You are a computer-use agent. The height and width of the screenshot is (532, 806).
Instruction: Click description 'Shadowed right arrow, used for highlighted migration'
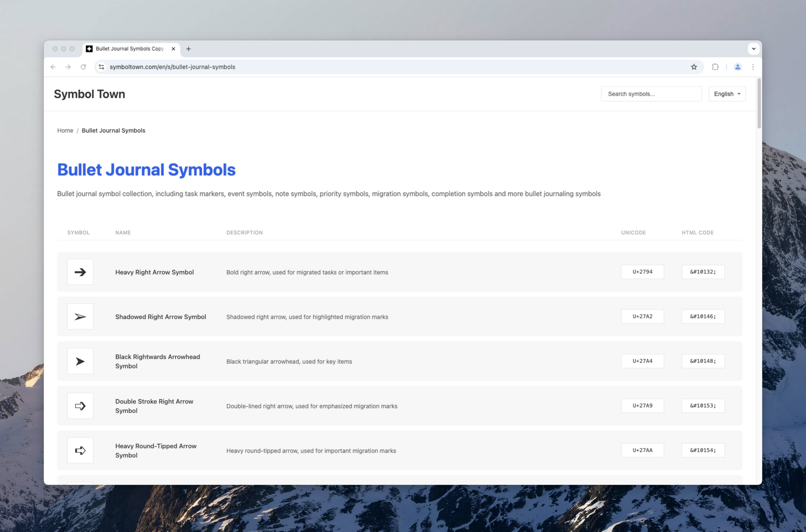[307, 317]
